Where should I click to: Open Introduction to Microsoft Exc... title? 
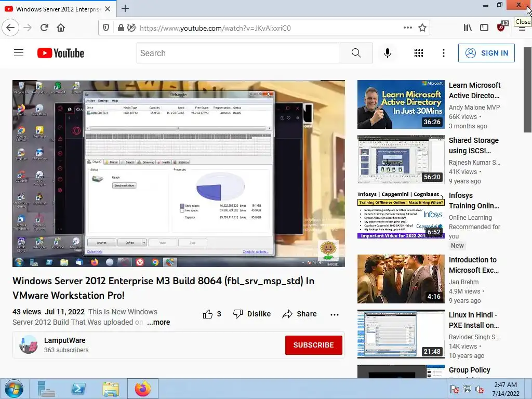[474, 264]
